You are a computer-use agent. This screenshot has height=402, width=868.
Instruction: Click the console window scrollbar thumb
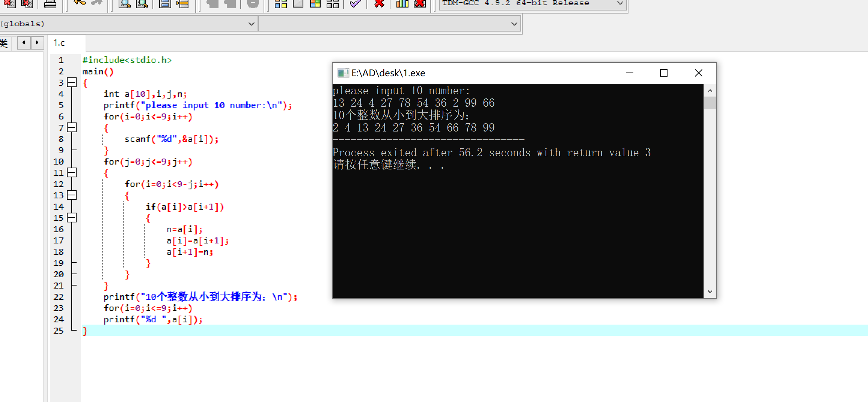coord(710,103)
